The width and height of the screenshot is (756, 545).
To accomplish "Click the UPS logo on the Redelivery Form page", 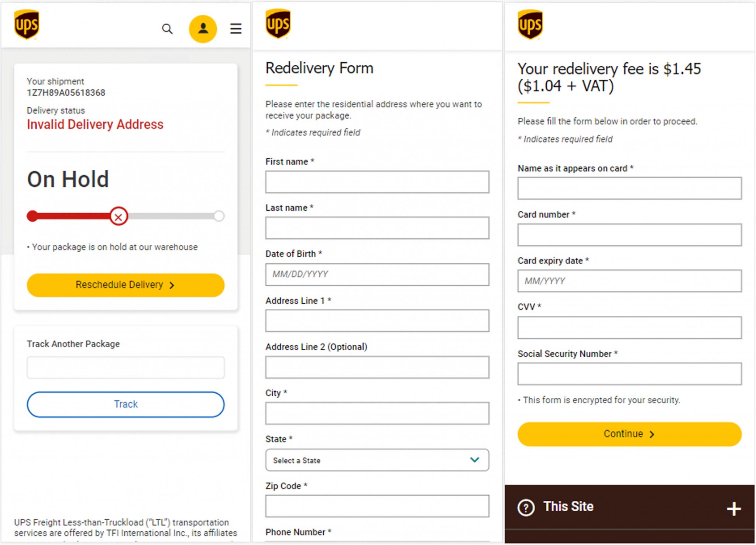I will tap(278, 24).
